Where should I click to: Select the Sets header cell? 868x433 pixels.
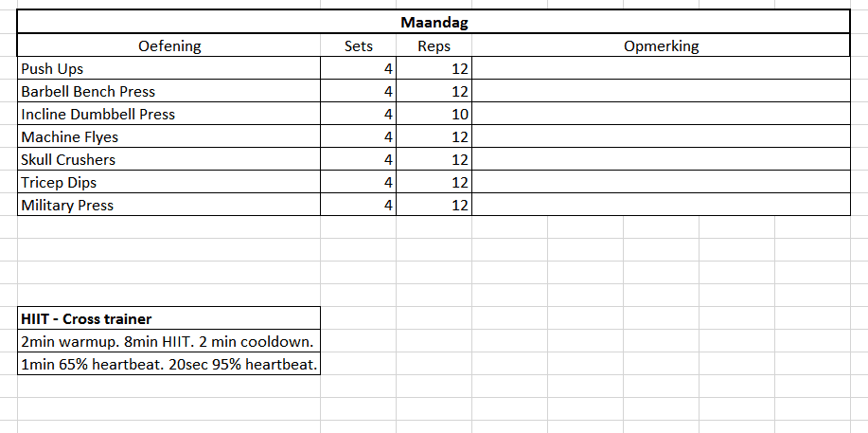359,45
